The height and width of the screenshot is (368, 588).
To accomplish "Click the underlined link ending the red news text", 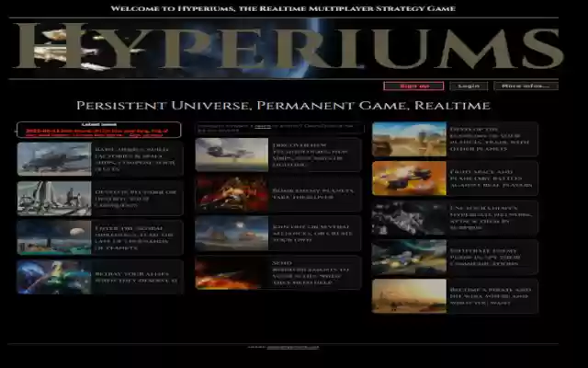I will tap(146, 135).
